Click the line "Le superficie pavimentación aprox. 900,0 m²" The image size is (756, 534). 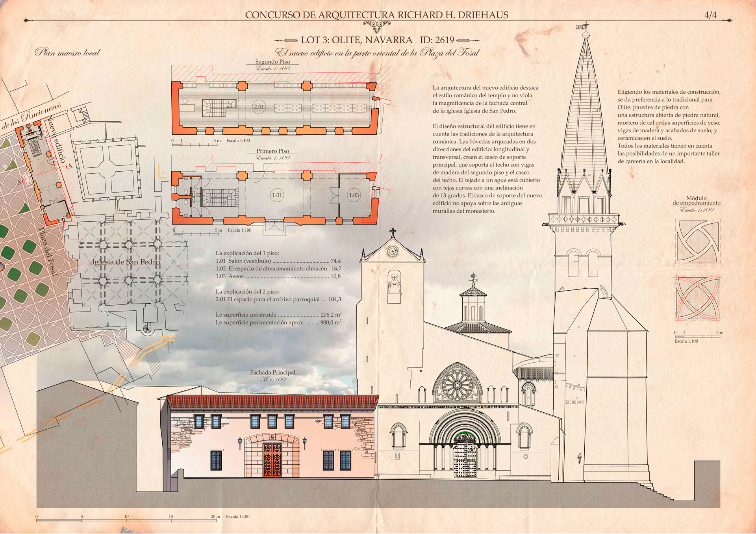278,322
